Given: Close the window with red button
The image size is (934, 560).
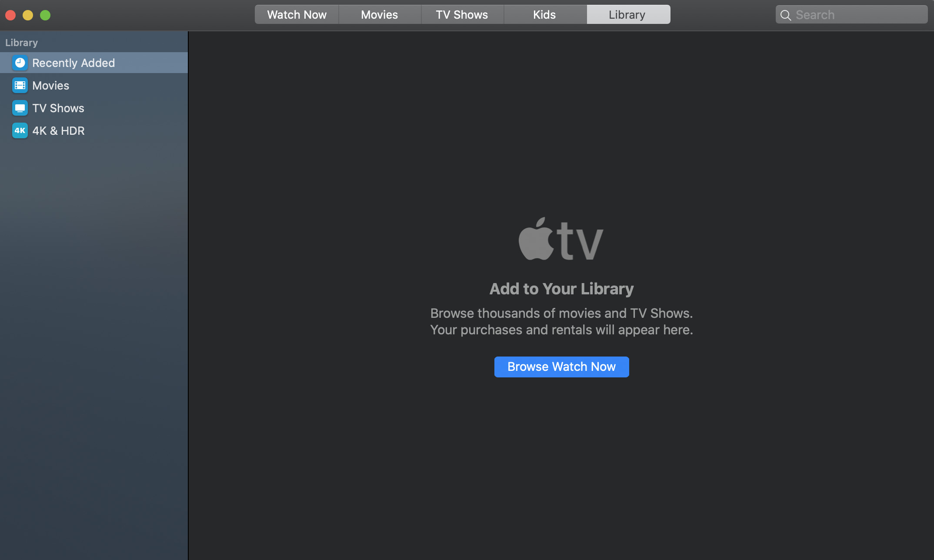Looking at the screenshot, I should pos(10,15).
